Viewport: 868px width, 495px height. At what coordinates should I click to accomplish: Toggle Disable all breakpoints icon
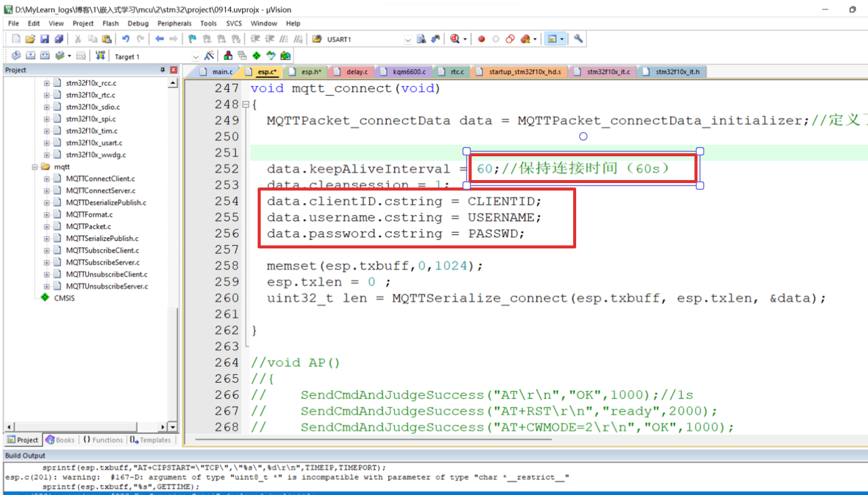pyautogui.click(x=510, y=39)
